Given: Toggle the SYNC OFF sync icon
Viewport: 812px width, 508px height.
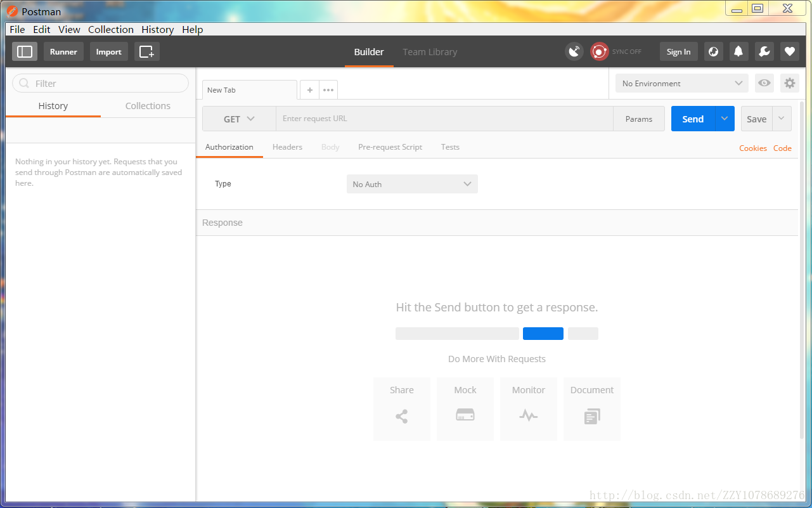Looking at the screenshot, I should pyautogui.click(x=600, y=52).
